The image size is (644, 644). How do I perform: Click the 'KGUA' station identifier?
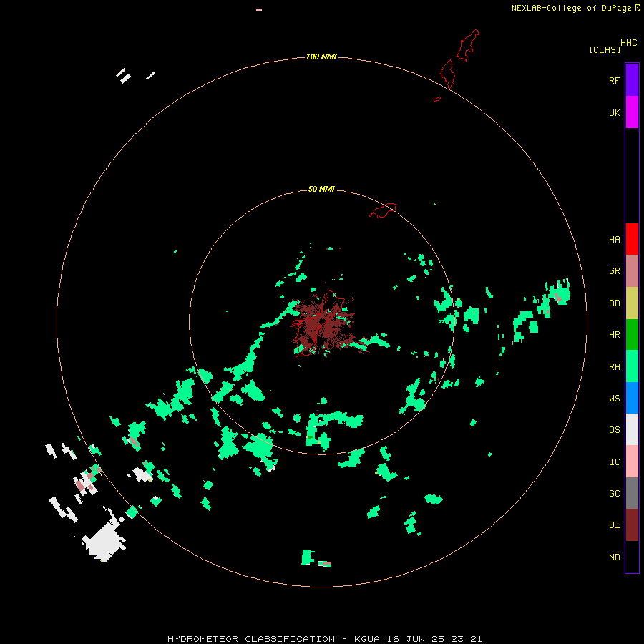click(367, 639)
